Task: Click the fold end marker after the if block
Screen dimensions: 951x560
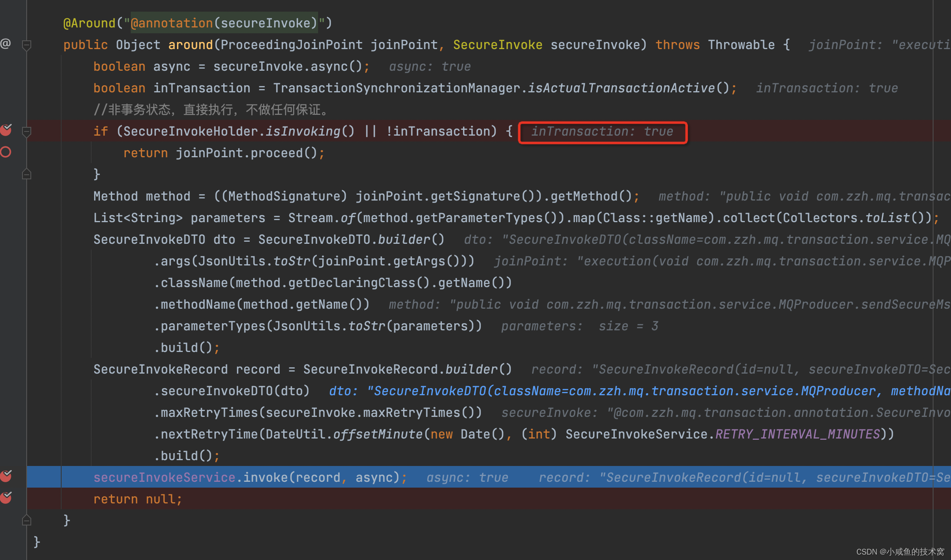Action: (26, 174)
